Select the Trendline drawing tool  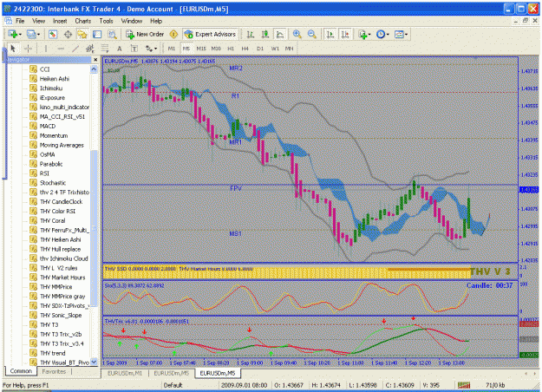75,49
